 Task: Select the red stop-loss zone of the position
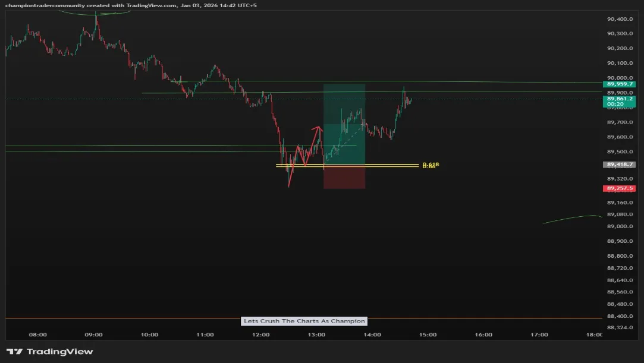click(x=344, y=178)
